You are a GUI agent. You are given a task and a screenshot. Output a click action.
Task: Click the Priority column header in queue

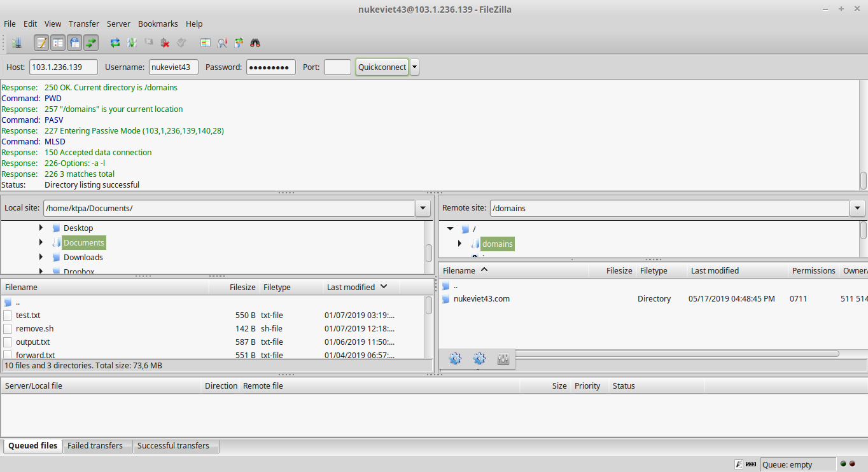[x=588, y=385]
